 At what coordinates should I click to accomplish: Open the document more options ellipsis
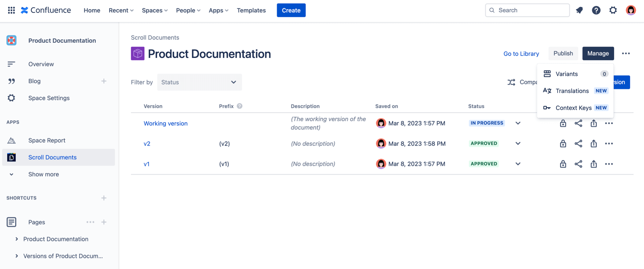626,53
